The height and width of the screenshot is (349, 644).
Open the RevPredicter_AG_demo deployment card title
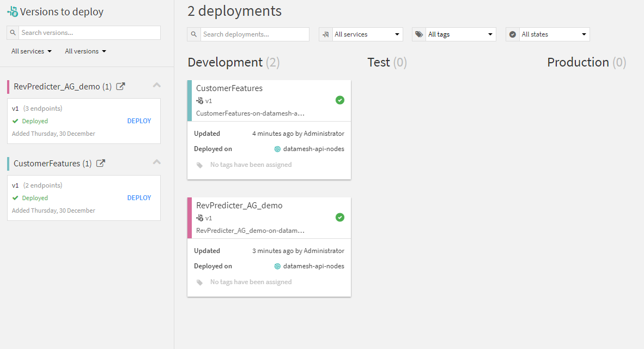(x=239, y=206)
